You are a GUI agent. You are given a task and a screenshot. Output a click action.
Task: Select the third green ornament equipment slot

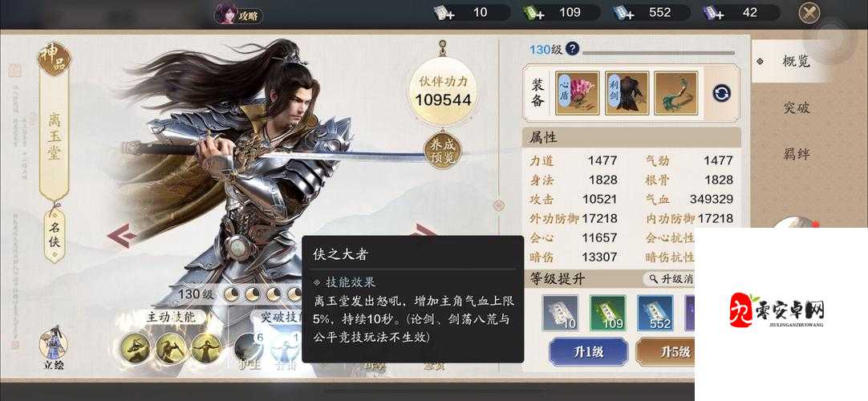676,93
